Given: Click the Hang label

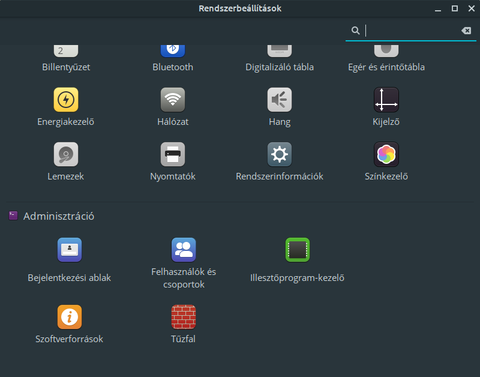Looking at the screenshot, I should tap(279, 122).
